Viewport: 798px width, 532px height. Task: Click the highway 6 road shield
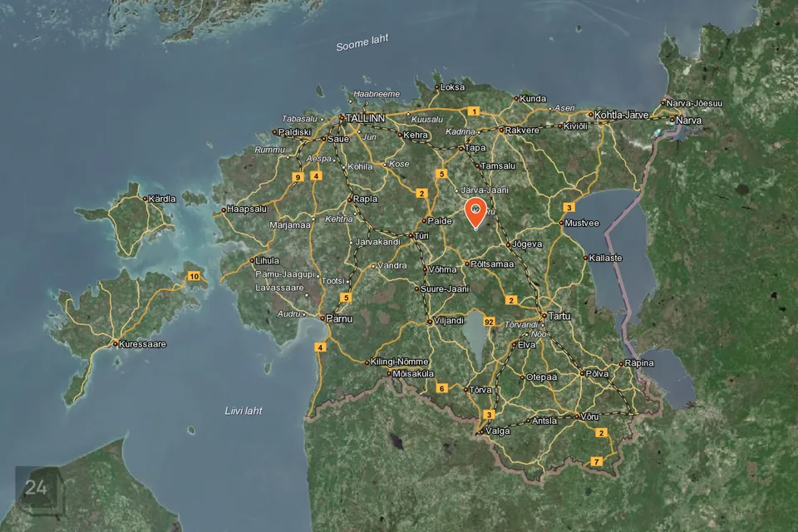(442, 388)
